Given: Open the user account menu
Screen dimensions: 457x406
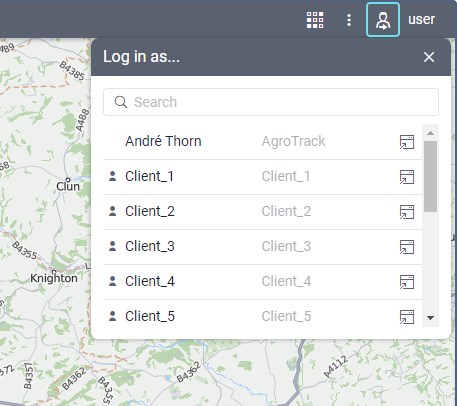Looking at the screenshot, I should (421, 19).
